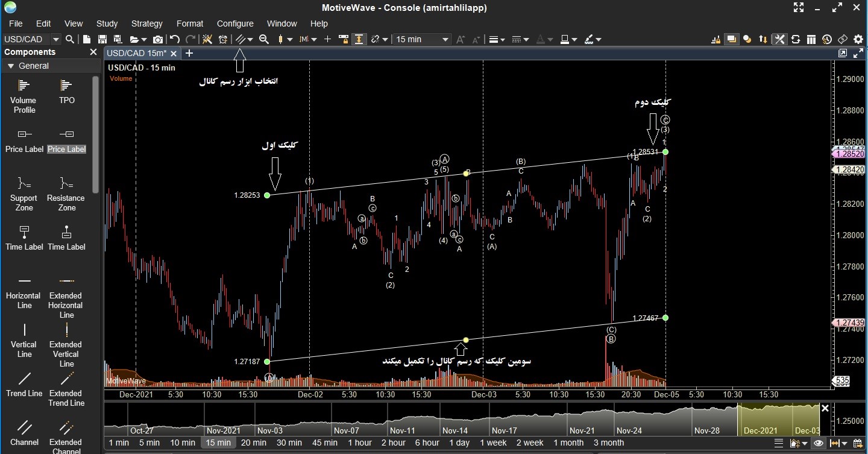Open the Strategy menu
The image size is (868, 454).
pos(147,24)
